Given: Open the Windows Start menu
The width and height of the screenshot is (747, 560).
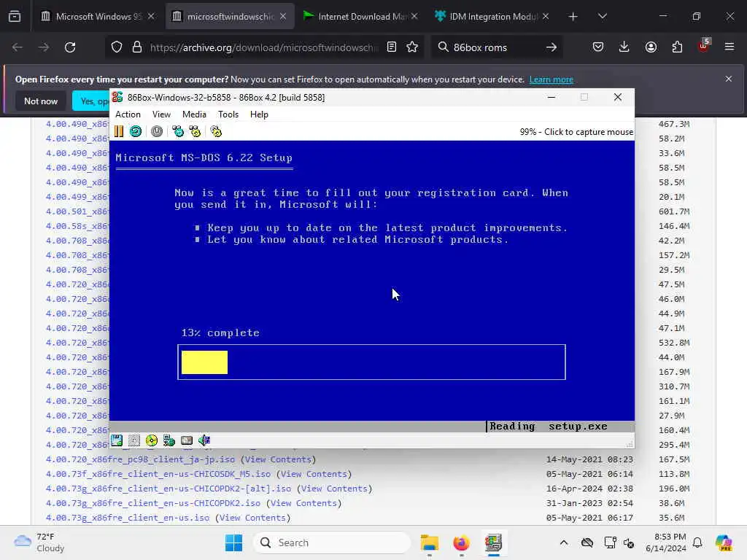Looking at the screenshot, I should tap(233, 542).
